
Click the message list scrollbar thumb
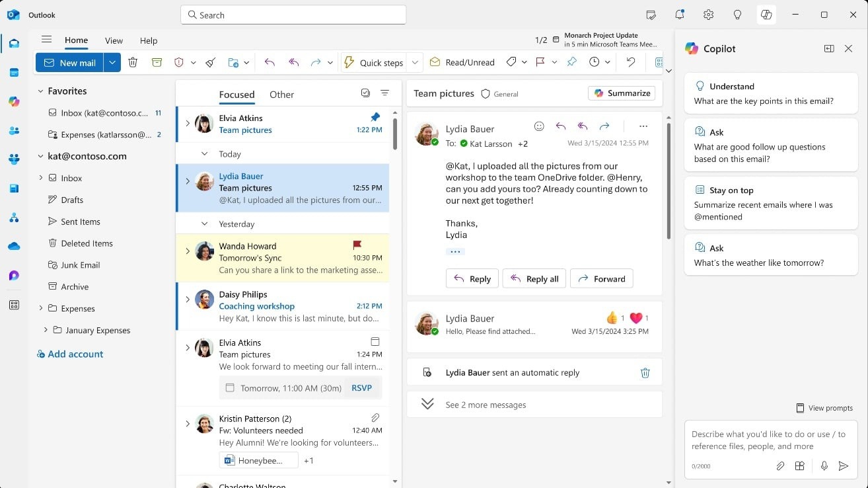click(395, 134)
